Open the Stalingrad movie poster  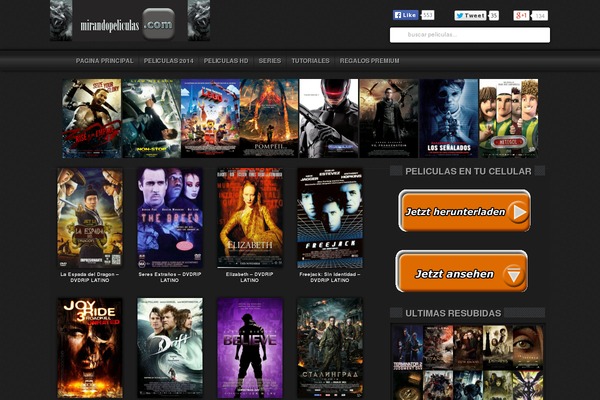pos(330,348)
